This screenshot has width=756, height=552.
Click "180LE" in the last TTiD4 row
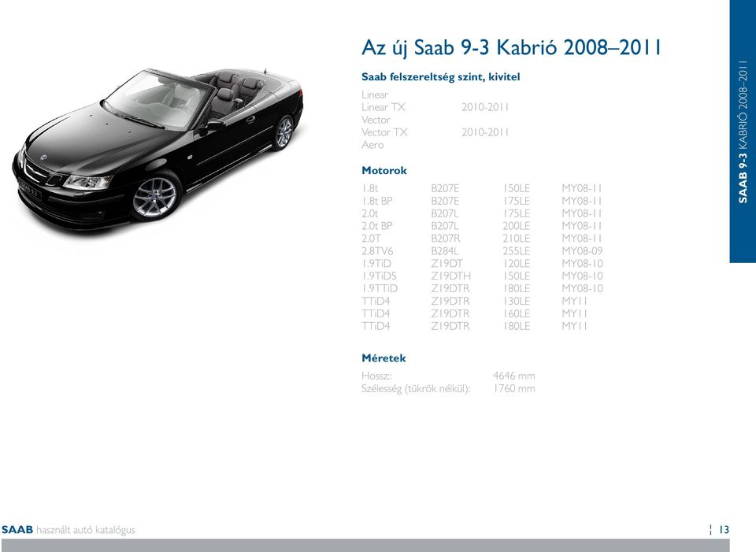click(516, 326)
